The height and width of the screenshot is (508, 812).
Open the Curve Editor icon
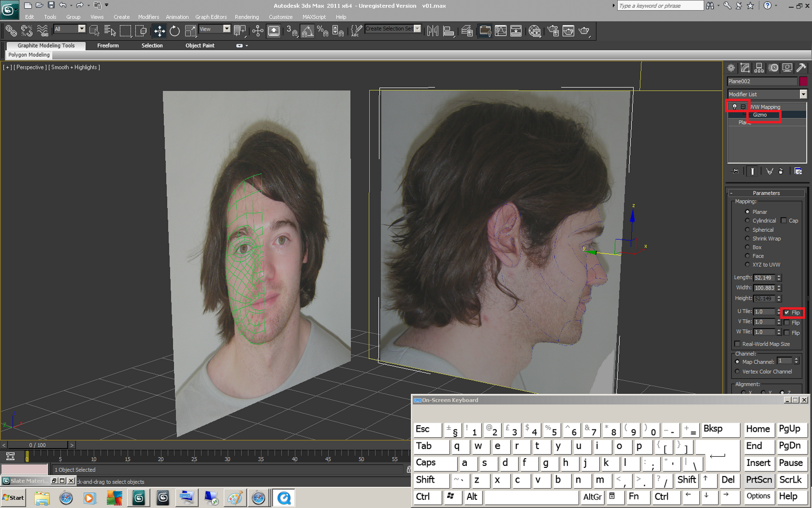pos(501,31)
